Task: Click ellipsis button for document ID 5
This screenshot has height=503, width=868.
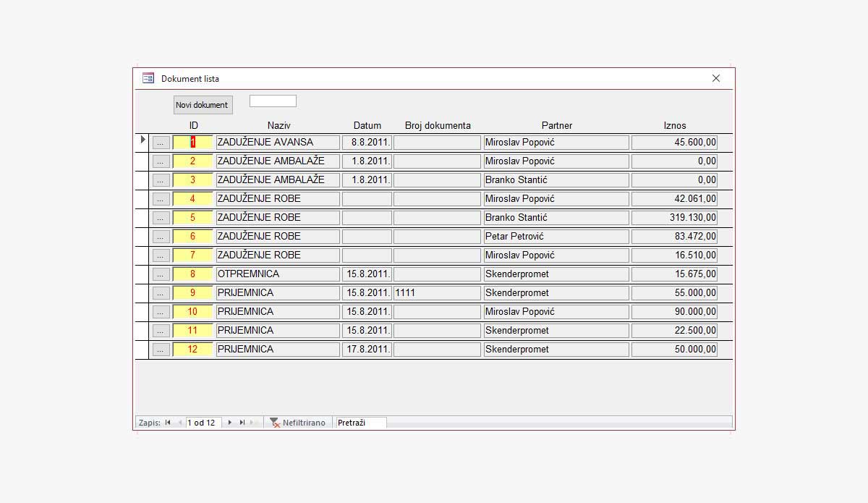Action: coord(161,218)
